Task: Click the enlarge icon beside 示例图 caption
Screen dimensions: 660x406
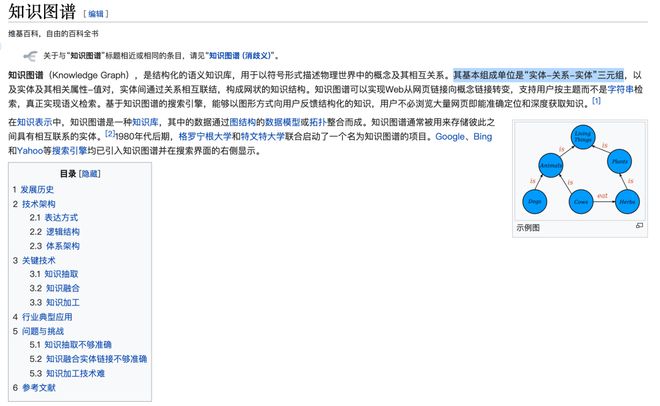Action: (639, 226)
